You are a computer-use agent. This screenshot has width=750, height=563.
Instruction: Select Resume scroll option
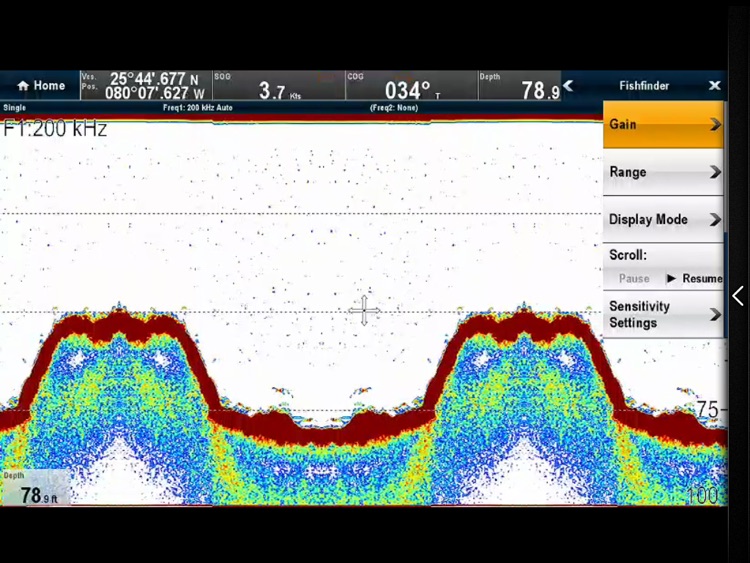point(696,279)
